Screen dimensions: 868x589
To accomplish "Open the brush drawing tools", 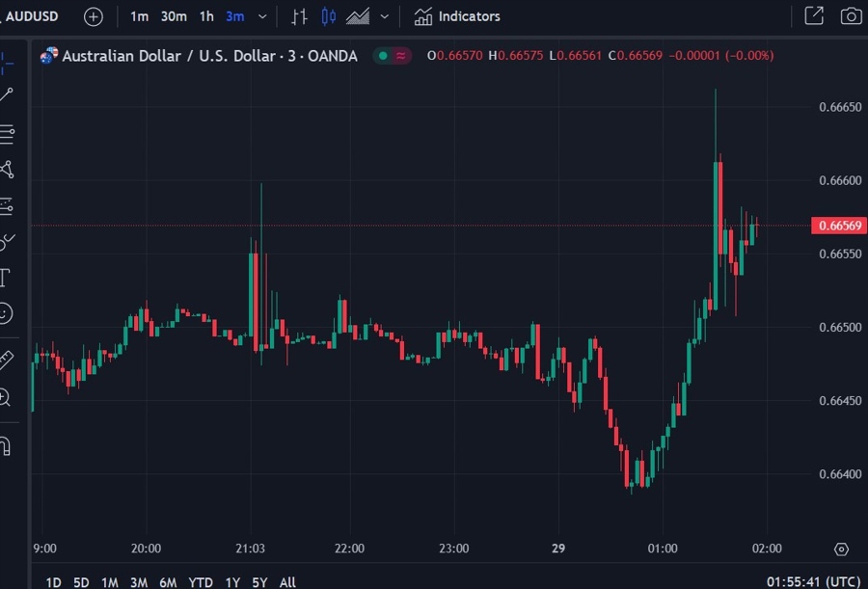I will tap(7, 241).
